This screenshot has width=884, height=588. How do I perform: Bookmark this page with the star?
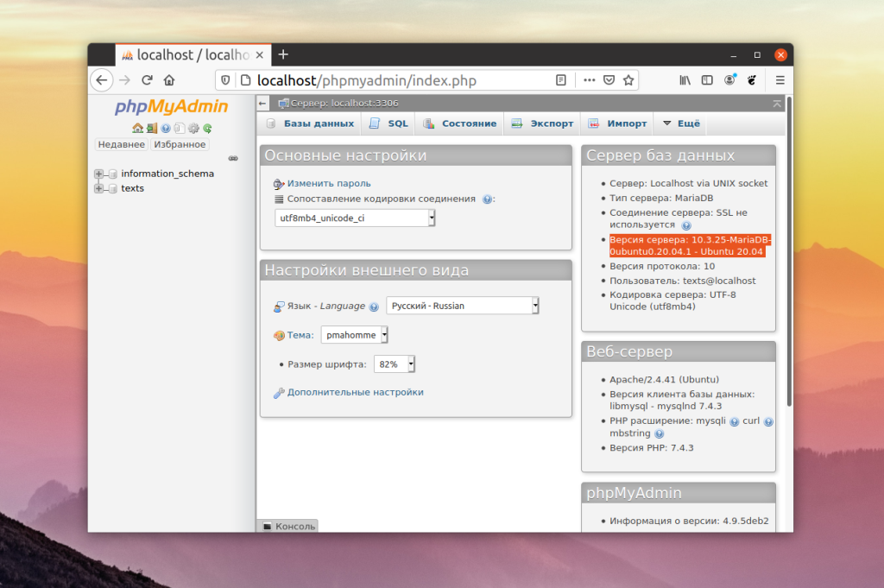[x=628, y=80]
